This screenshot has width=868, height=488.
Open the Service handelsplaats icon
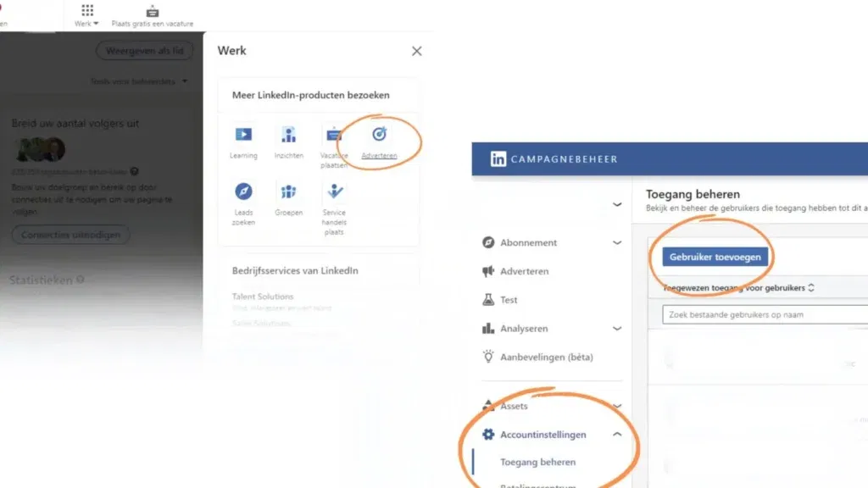(334, 191)
